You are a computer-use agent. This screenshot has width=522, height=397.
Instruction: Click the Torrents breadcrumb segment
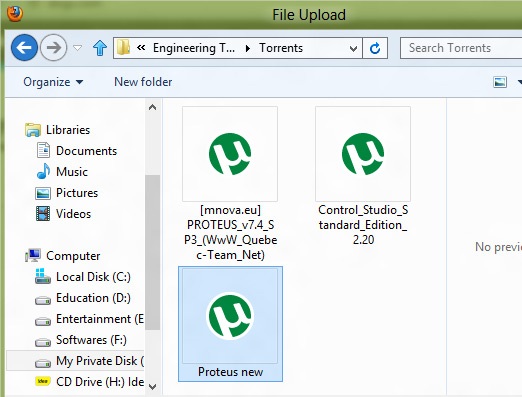[x=281, y=48]
